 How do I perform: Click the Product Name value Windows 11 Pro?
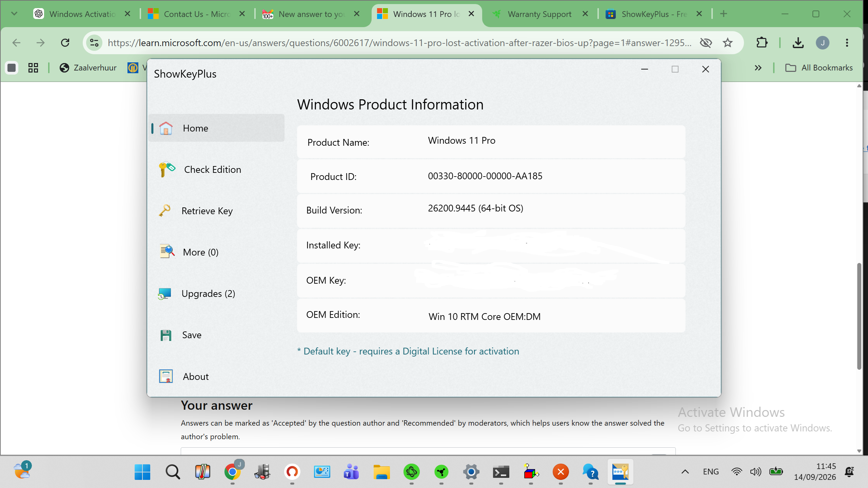[461, 140]
